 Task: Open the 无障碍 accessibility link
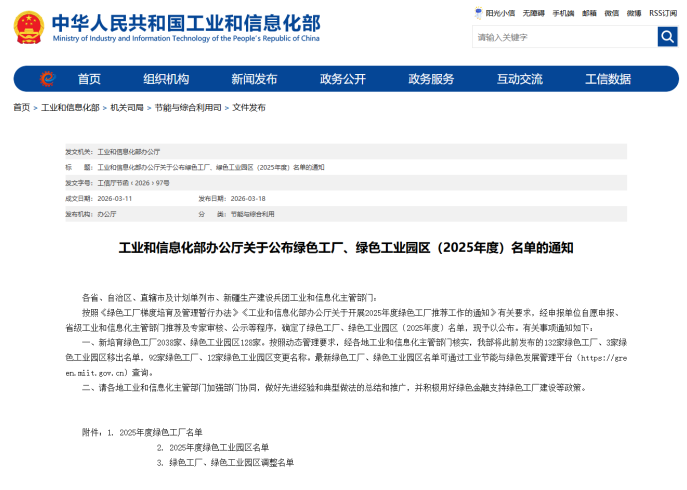click(534, 13)
